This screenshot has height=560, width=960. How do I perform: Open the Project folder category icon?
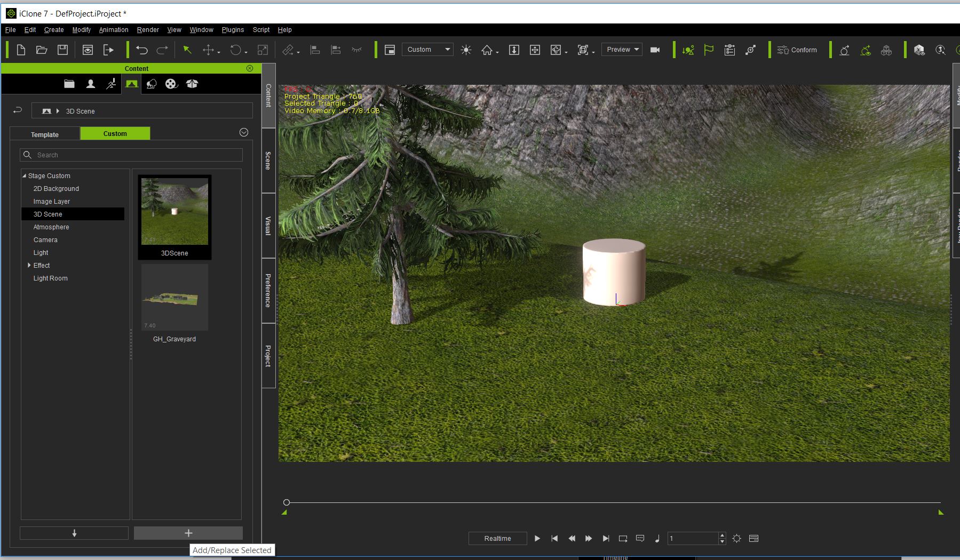tap(69, 84)
